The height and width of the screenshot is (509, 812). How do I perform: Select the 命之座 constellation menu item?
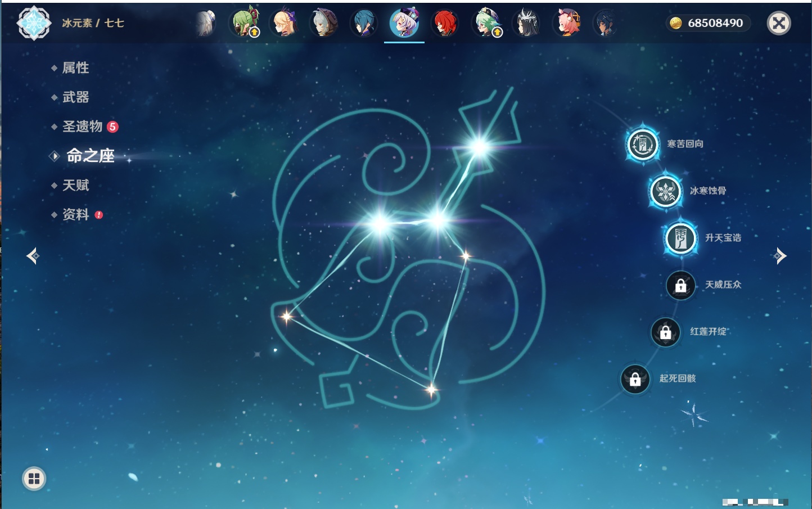point(91,156)
